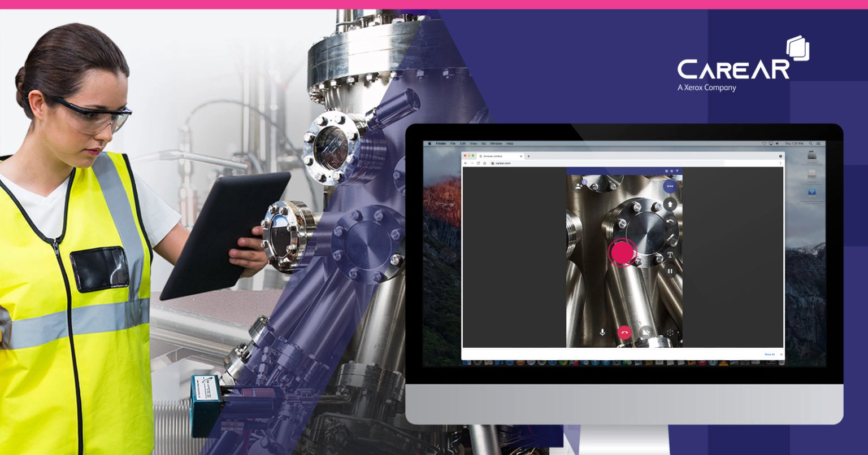Open the browser three-dot menu
The width and height of the screenshot is (868, 455).
pyautogui.click(x=780, y=163)
